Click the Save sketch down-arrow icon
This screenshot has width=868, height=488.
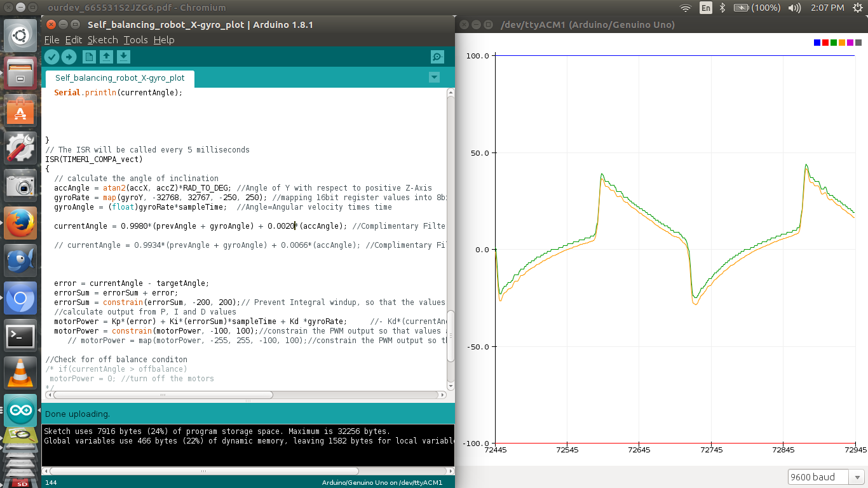[x=123, y=57]
